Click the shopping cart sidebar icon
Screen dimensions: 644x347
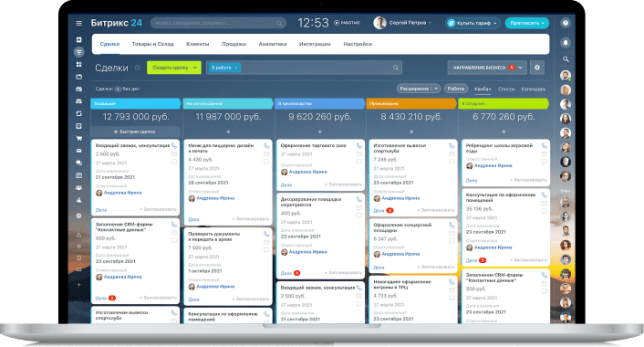(x=78, y=138)
